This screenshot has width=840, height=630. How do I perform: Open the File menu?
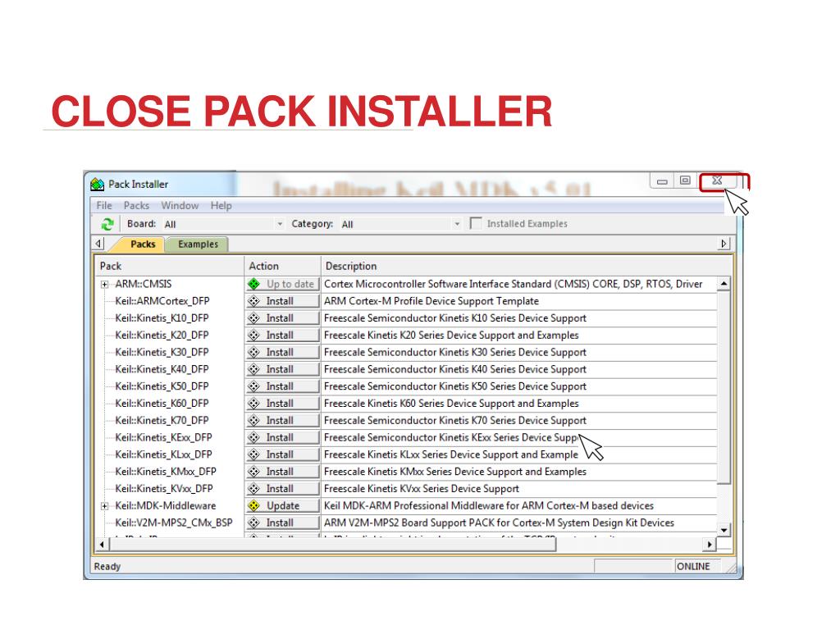(104, 206)
